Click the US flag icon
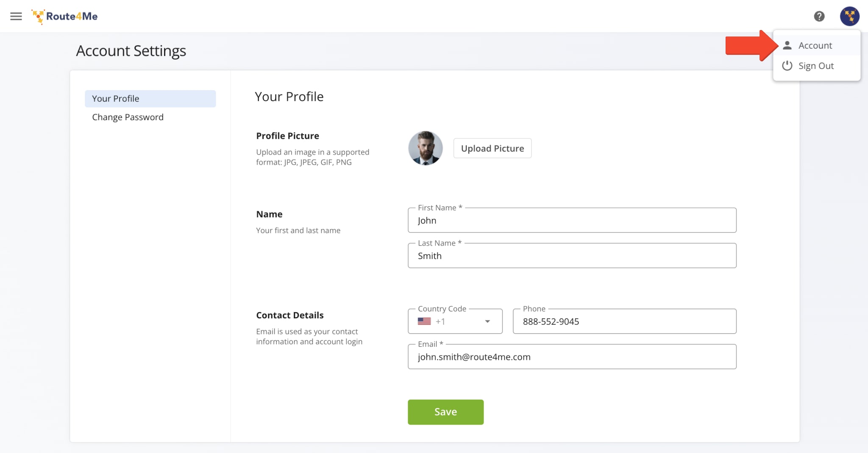The width and height of the screenshot is (868, 453). point(424,321)
